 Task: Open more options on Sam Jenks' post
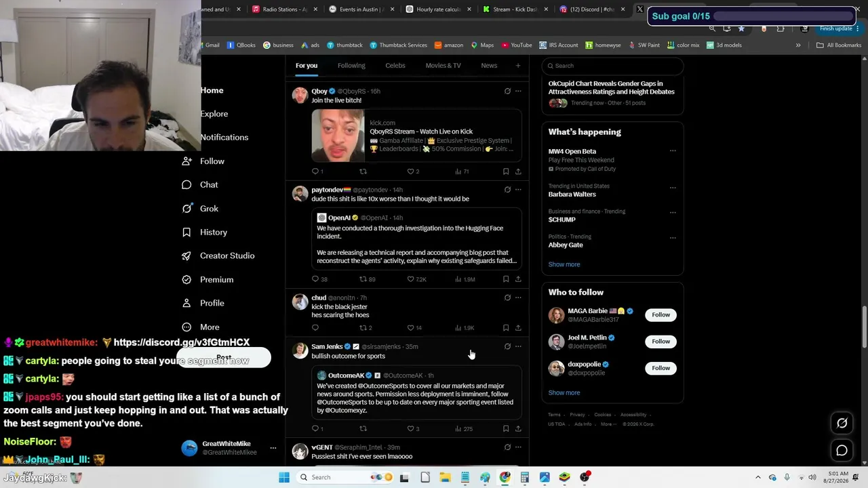518,346
